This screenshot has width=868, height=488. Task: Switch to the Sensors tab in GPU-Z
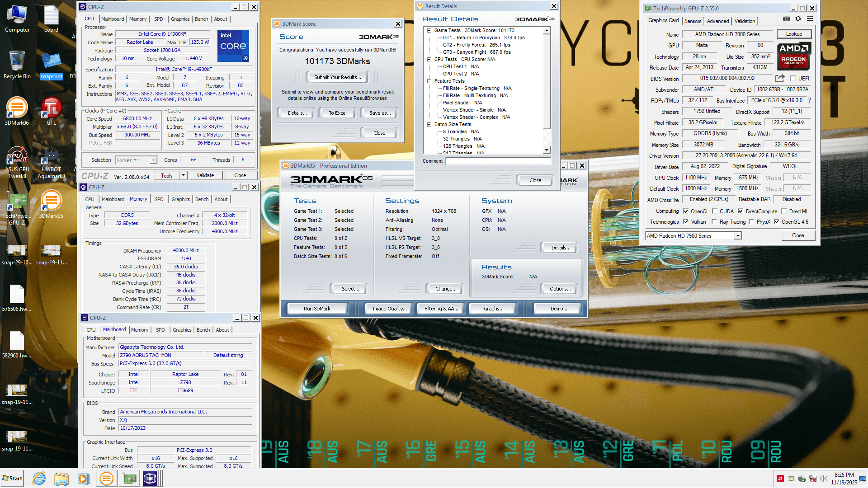point(693,21)
